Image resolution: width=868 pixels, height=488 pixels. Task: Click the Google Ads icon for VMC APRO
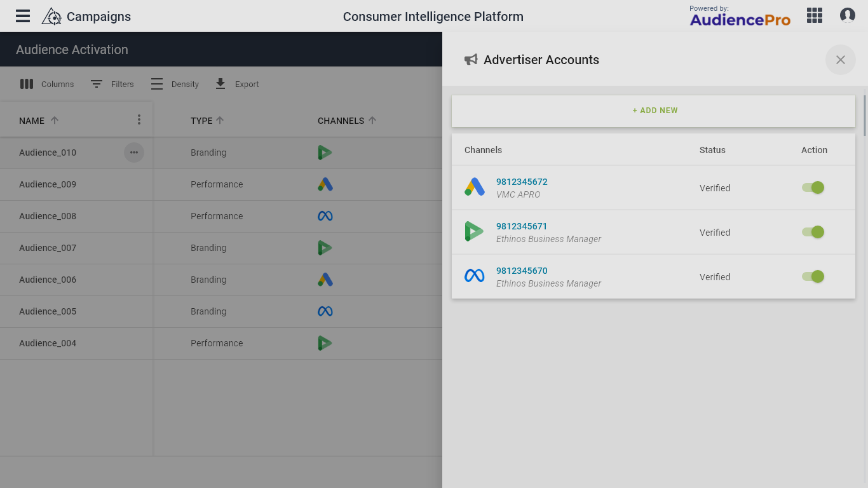click(475, 187)
